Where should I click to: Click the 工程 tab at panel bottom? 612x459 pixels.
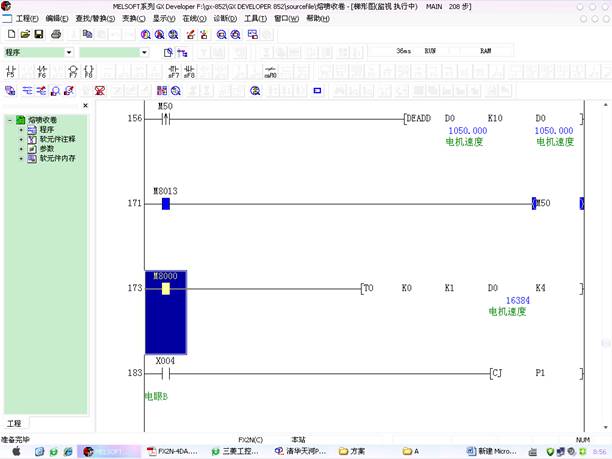click(x=14, y=423)
